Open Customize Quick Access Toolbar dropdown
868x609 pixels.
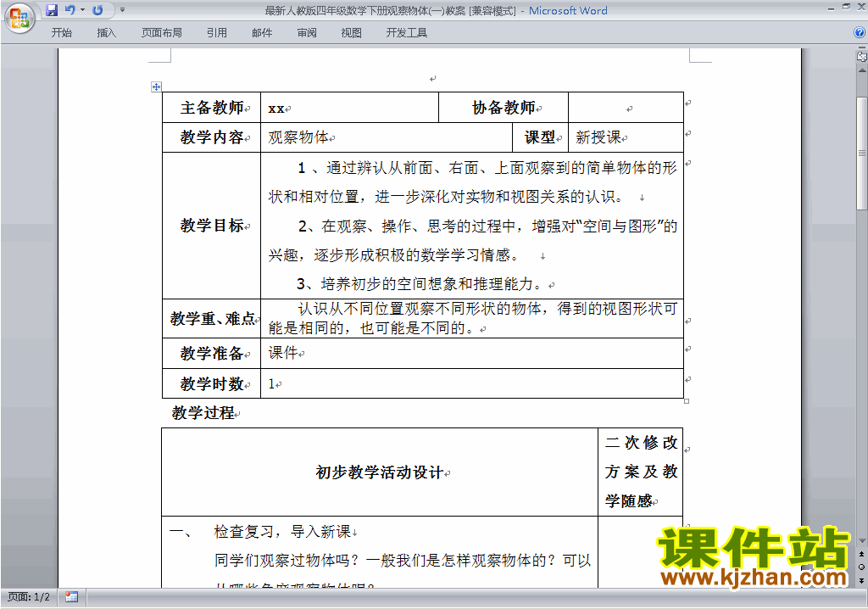[x=122, y=10]
